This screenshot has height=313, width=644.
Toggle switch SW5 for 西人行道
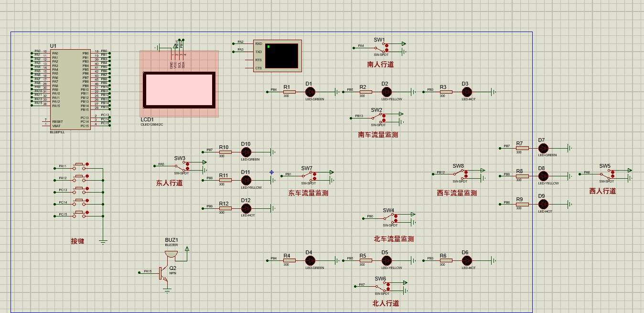(606, 173)
